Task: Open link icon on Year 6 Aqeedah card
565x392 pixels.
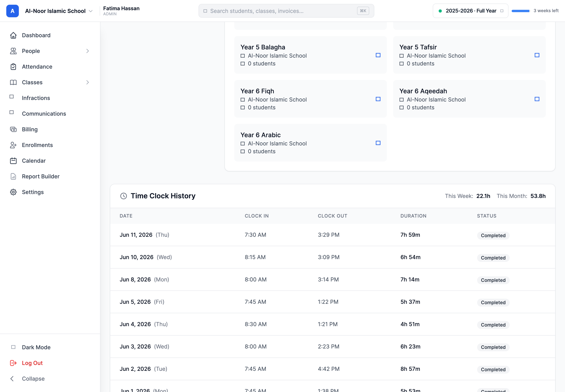Action: point(537,99)
